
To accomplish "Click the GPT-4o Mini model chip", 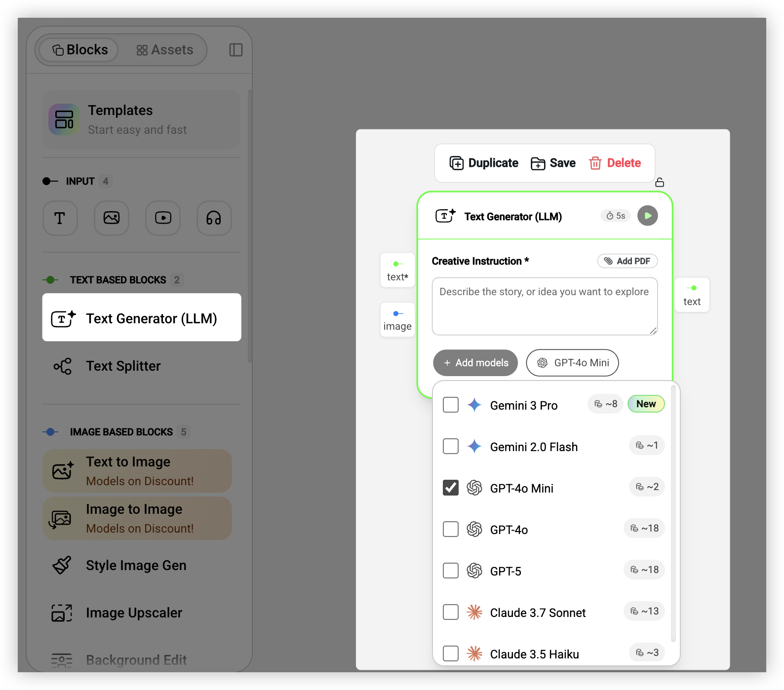I will pyautogui.click(x=572, y=363).
